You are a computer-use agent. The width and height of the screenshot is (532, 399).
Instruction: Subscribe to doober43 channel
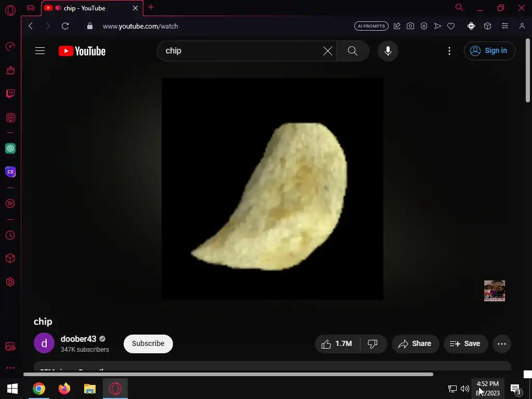point(148,344)
